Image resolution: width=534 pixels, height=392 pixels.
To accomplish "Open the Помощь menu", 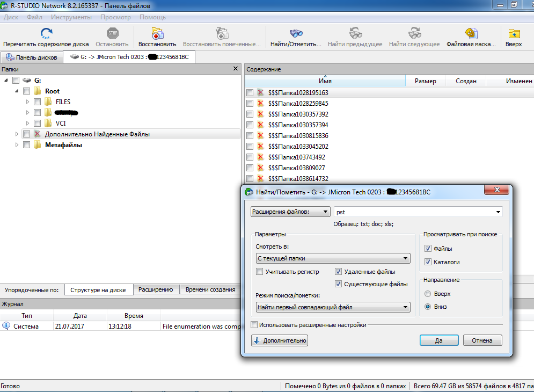I will click(152, 17).
